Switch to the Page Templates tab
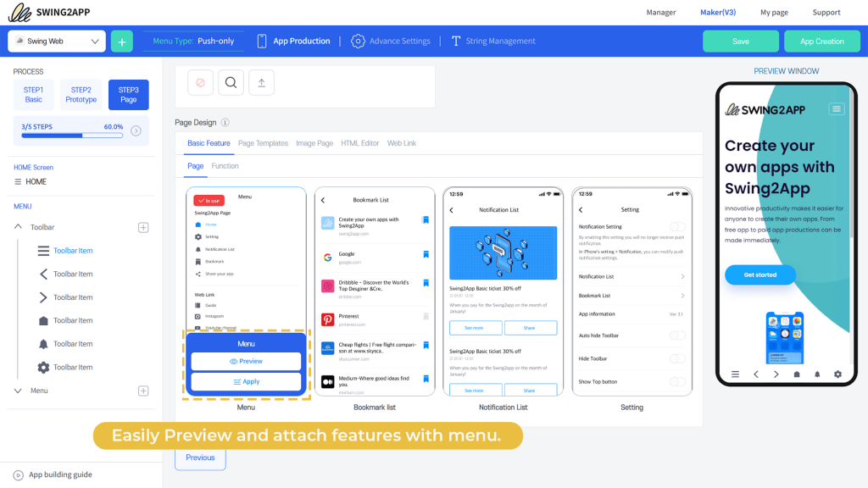 pyautogui.click(x=263, y=143)
